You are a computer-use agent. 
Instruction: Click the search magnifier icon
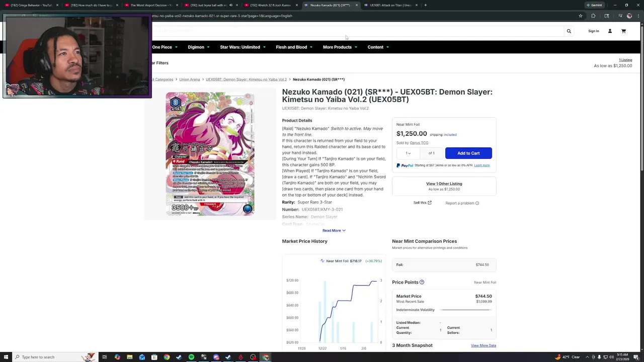(x=569, y=31)
